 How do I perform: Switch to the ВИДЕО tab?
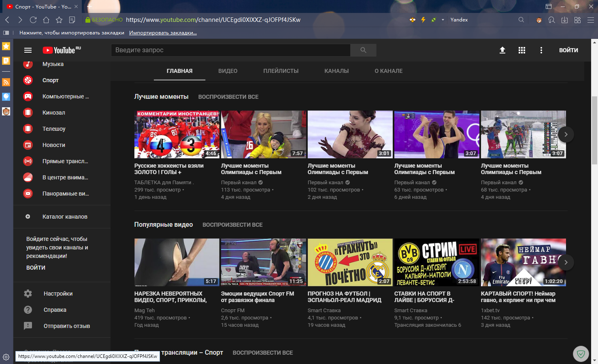tap(228, 71)
